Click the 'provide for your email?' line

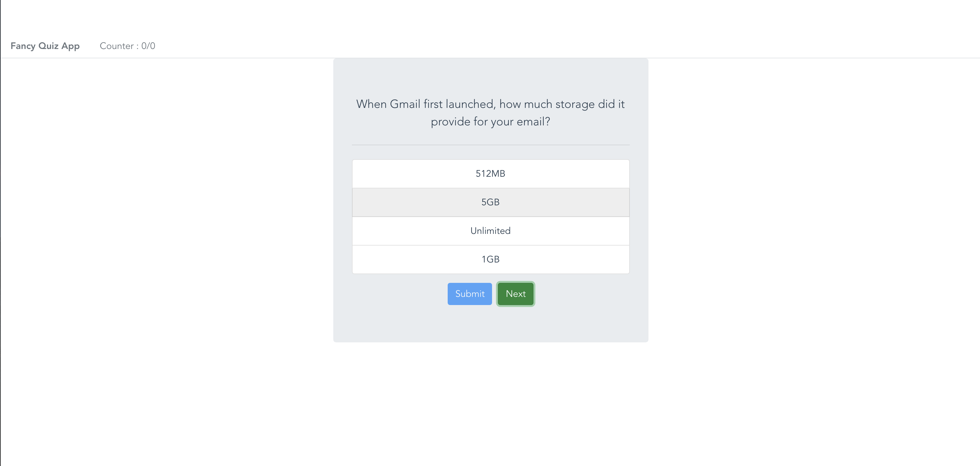[490, 122]
